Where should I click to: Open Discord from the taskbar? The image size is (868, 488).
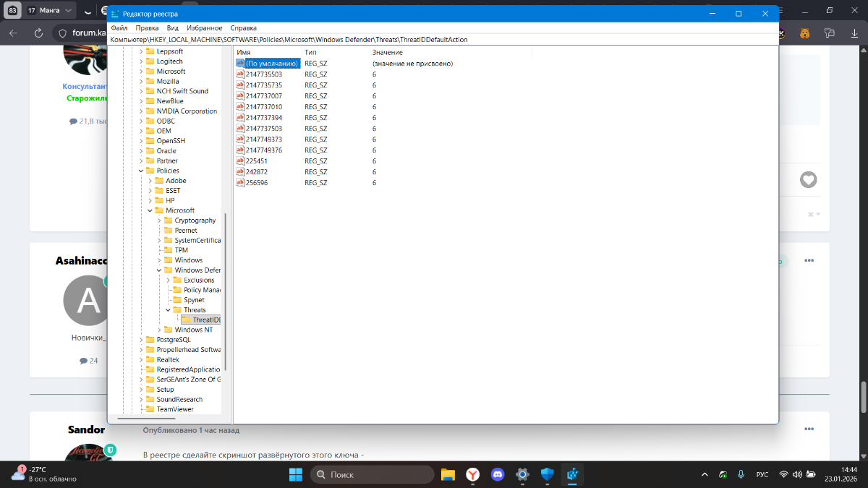coord(497,475)
